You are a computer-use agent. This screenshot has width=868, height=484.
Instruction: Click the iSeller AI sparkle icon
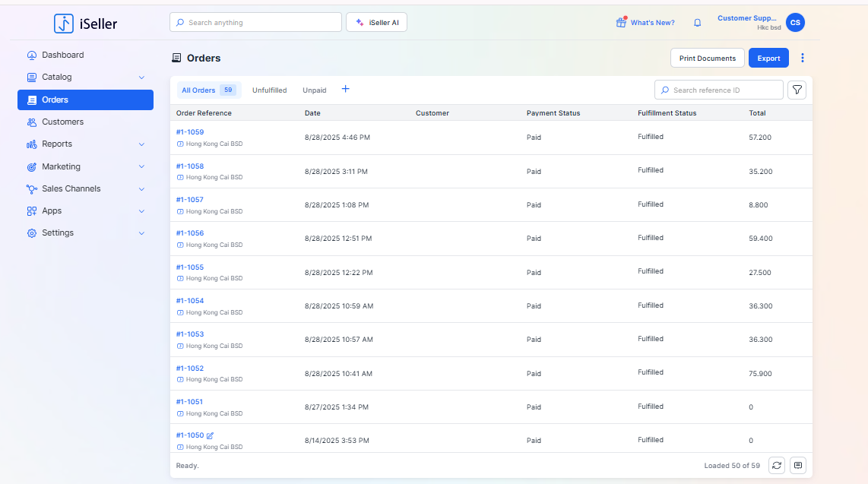coord(360,23)
